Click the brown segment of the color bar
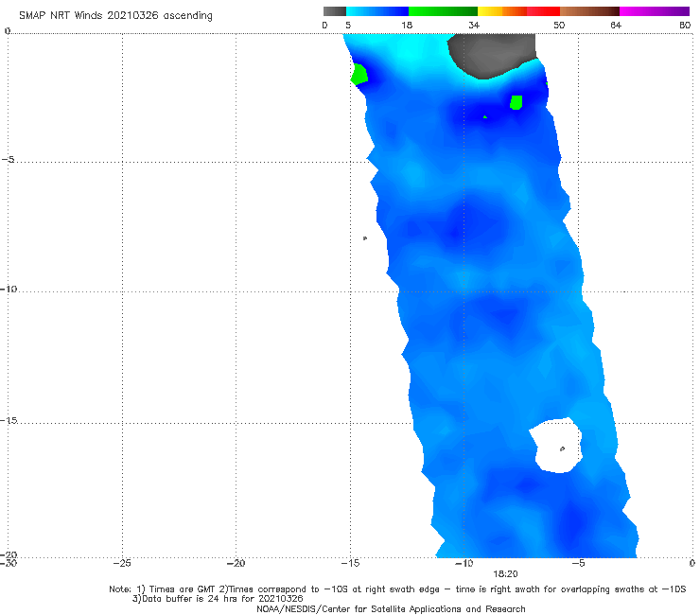 click(x=589, y=11)
